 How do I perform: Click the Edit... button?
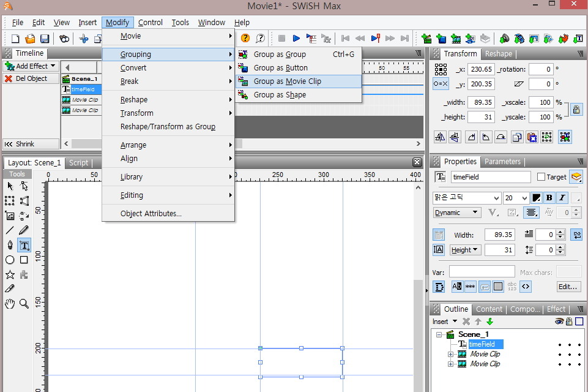point(568,287)
